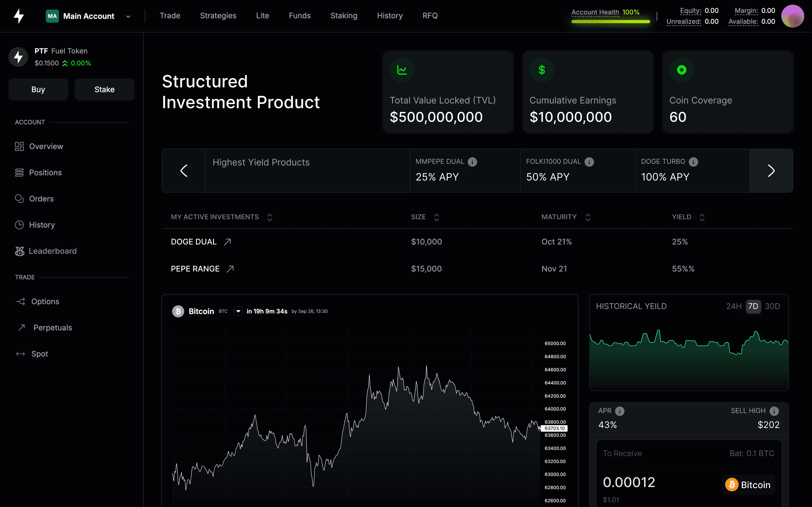The width and height of the screenshot is (812, 507).
Task: Click the Account Health progress bar
Action: 610,22
